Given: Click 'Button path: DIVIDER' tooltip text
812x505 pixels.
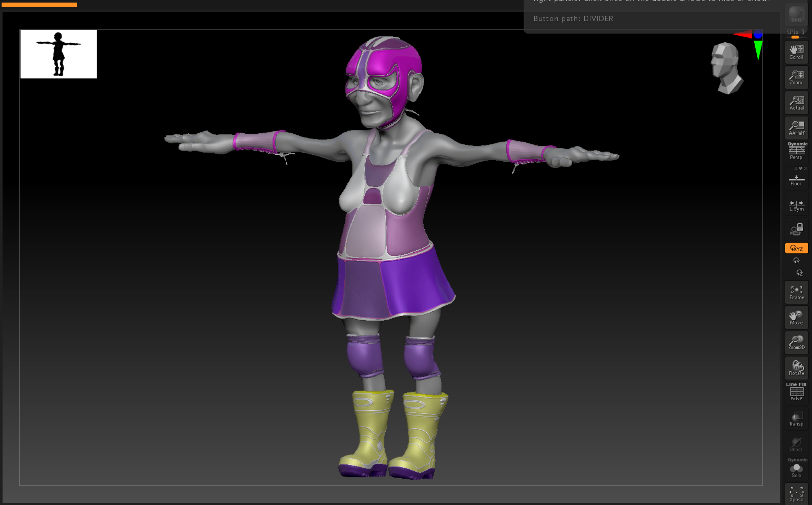Looking at the screenshot, I should click(573, 19).
